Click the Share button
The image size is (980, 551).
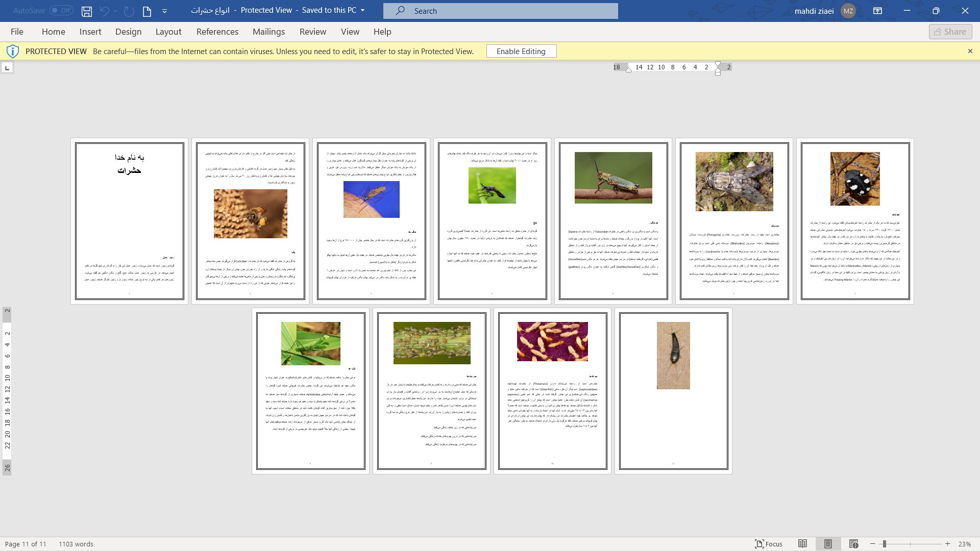point(950,32)
